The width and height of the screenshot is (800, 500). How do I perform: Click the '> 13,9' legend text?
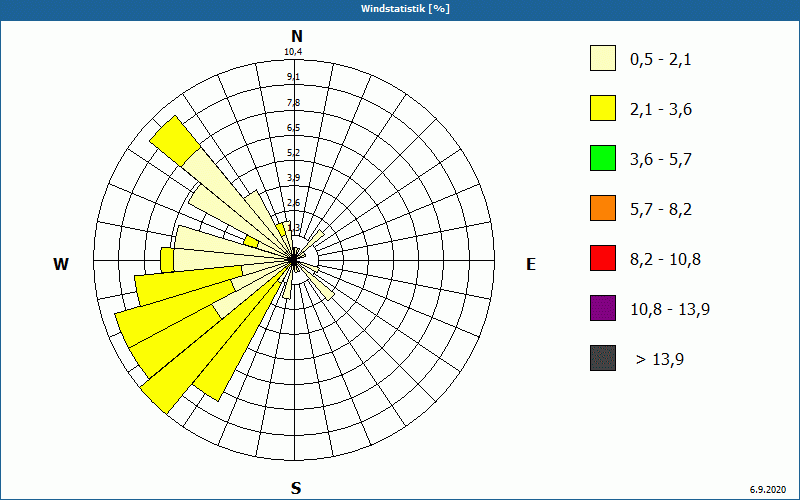tap(660, 360)
